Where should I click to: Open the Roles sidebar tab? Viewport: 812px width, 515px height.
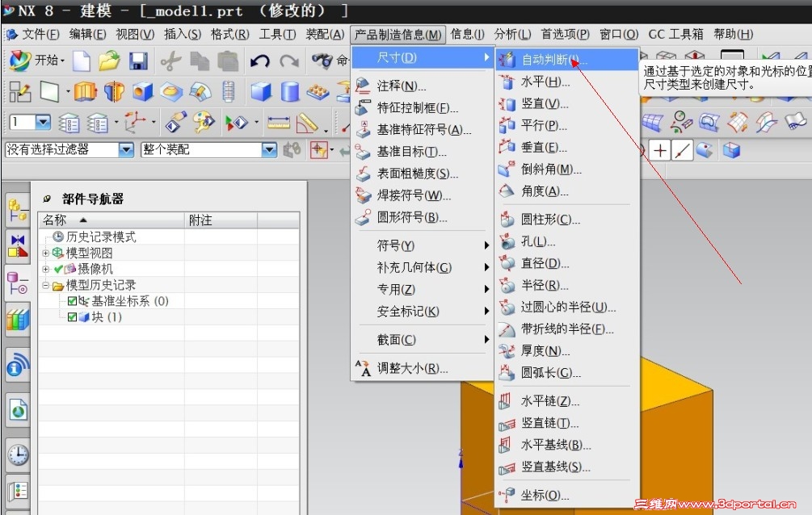(18, 490)
